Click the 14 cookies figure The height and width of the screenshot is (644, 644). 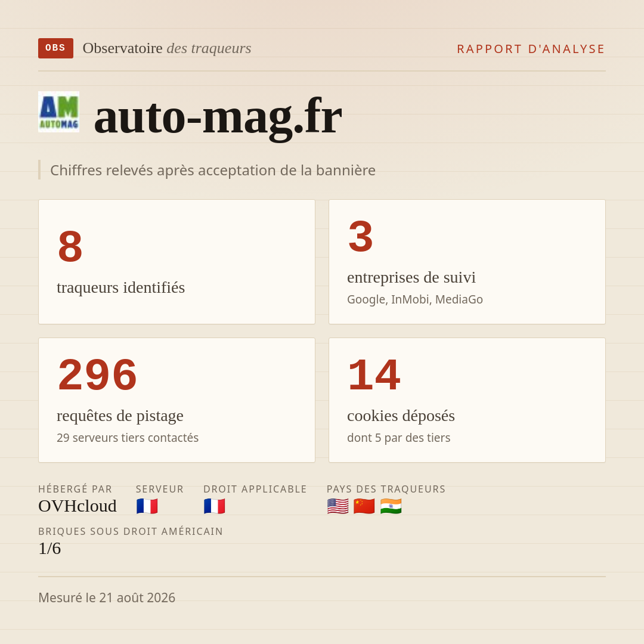[374, 374]
